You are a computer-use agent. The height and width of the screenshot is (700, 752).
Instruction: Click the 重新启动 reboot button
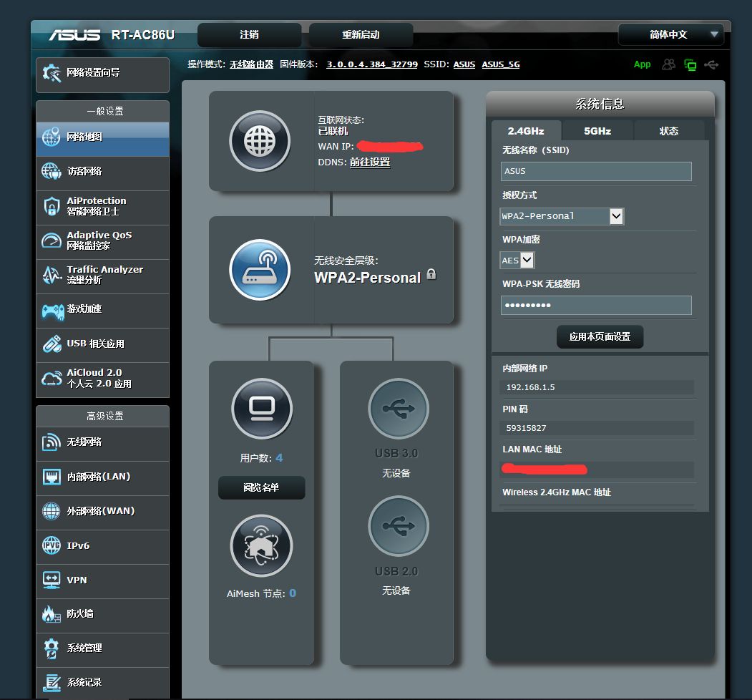[x=361, y=34]
